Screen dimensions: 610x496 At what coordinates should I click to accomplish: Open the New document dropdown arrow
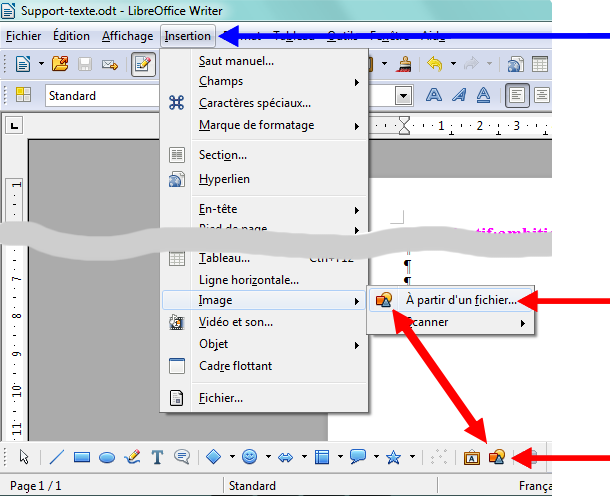(41, 63)
